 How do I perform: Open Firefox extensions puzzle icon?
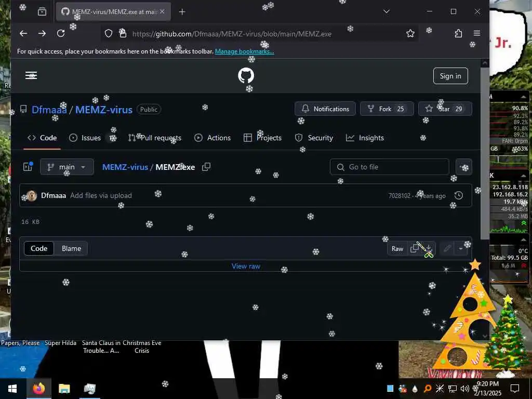click(x=458, y=33)
